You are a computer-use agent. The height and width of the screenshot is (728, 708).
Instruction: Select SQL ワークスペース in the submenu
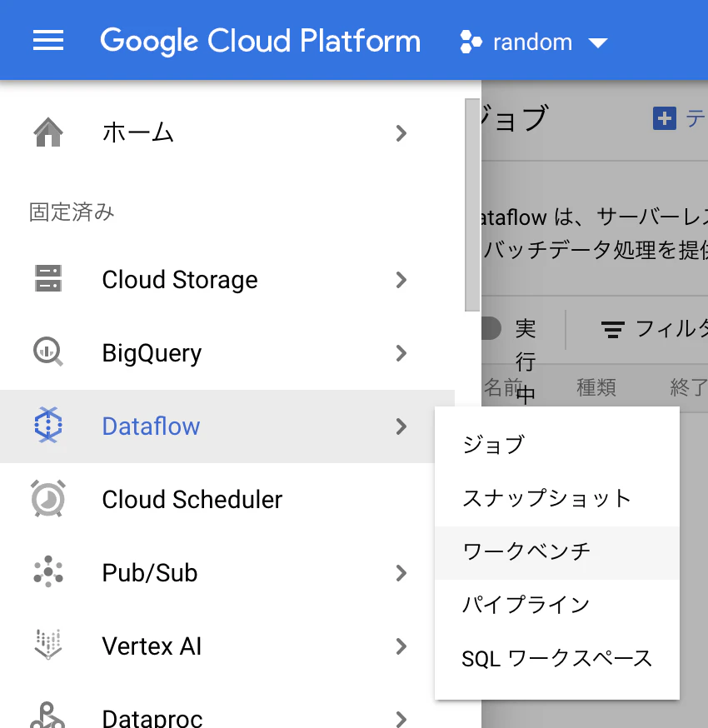tap(557, 659)
